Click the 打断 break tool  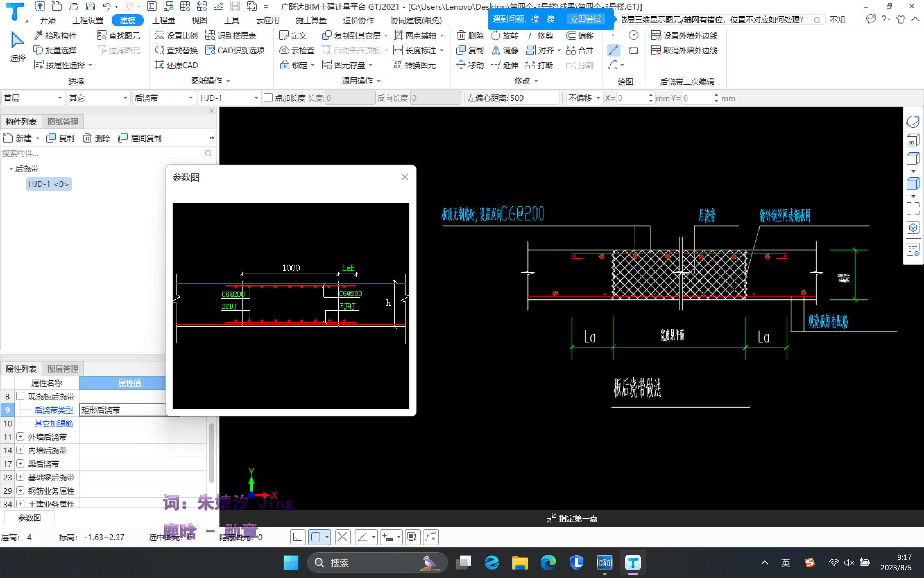point(539,66)
